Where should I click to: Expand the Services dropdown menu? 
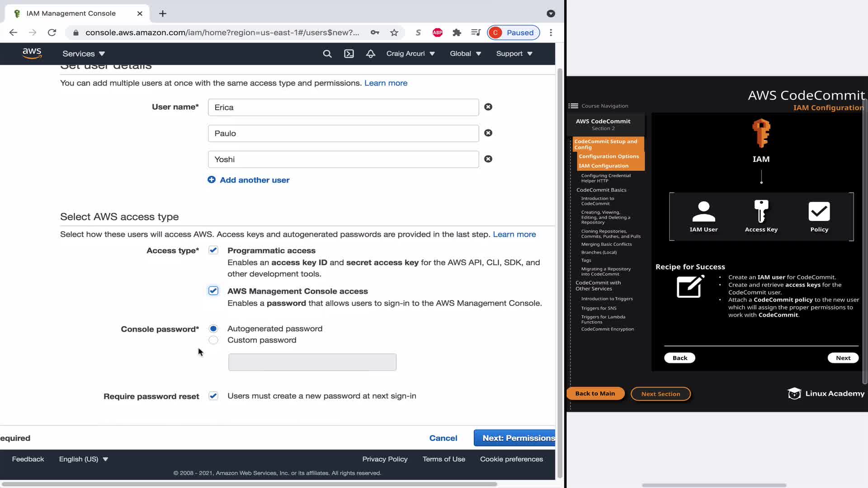pyautogui.click(x=84, y=54)
